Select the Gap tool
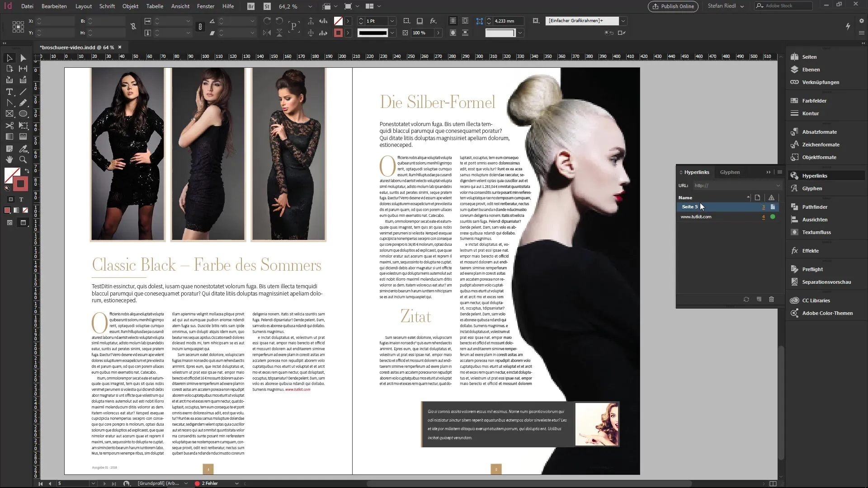Screen dimensions: 868x488 23,69
